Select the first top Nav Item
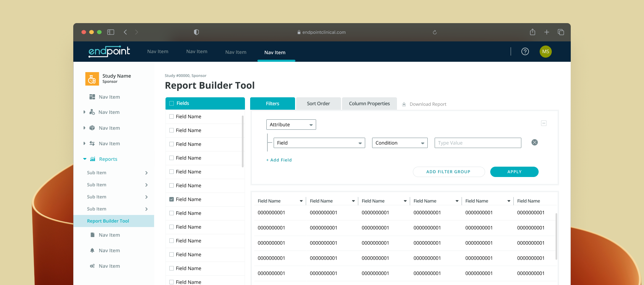Image resolution: width=644 pixels, height=285 pixels. pyautogui.click(x=158, y=51)
